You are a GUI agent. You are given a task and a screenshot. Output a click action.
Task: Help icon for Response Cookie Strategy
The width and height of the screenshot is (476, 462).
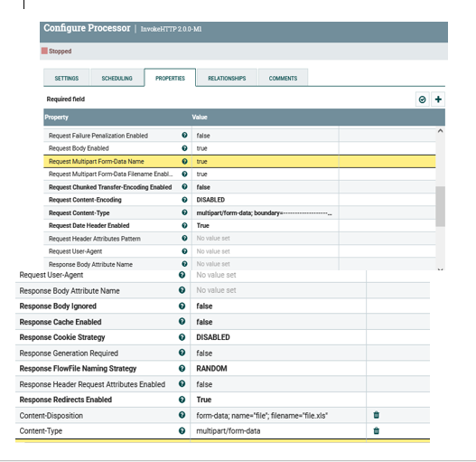click(x=182, y=336)
